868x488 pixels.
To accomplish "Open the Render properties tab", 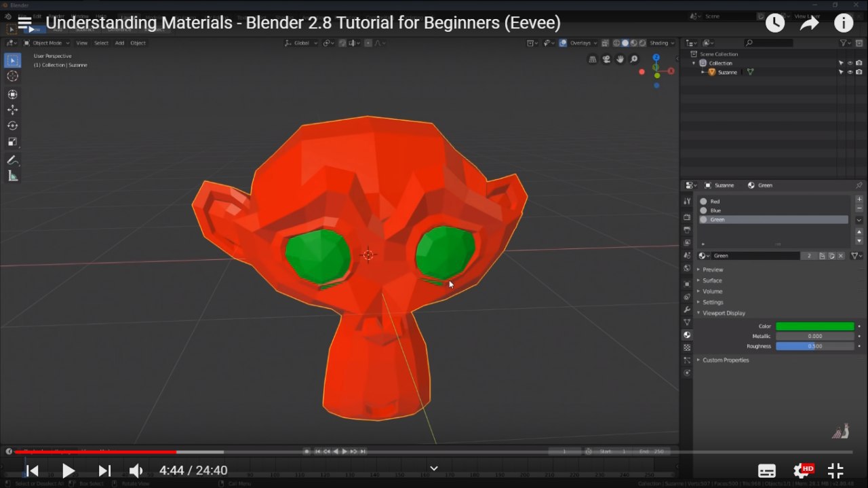I will coord(687,217).
